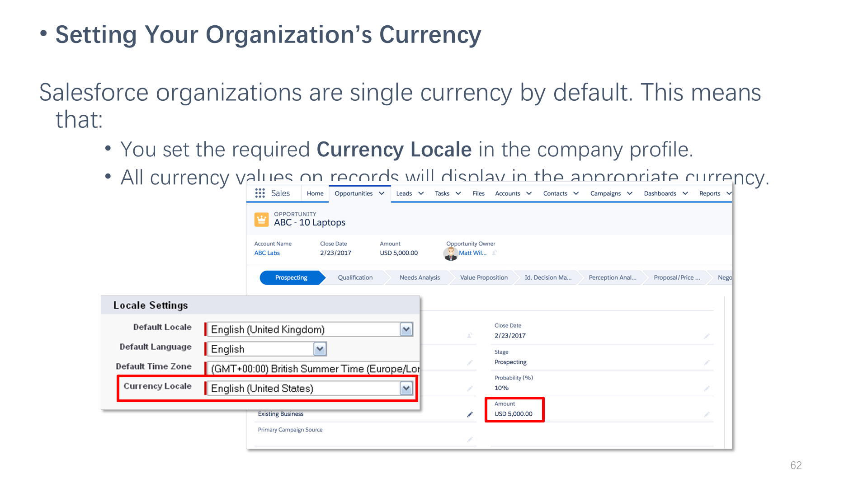
Task: Select Perception Anal... stage in path
Action: coord(613,277)
